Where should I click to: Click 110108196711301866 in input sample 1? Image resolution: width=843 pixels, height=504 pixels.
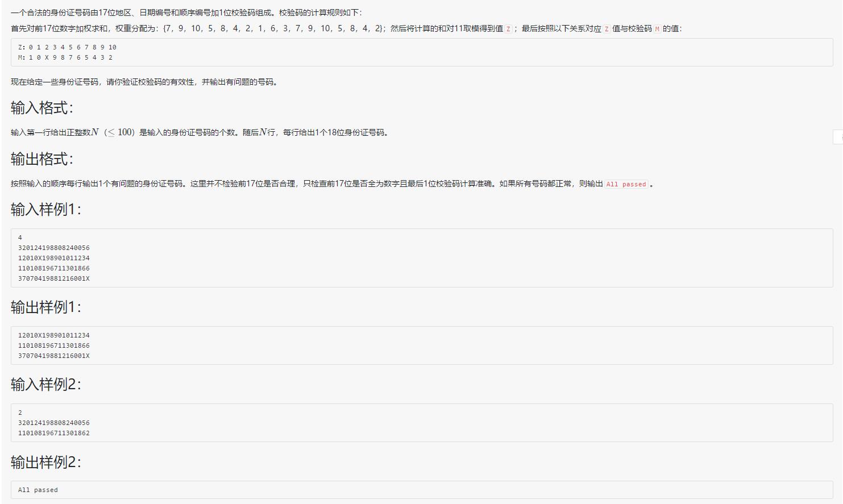tap(54, 268)
